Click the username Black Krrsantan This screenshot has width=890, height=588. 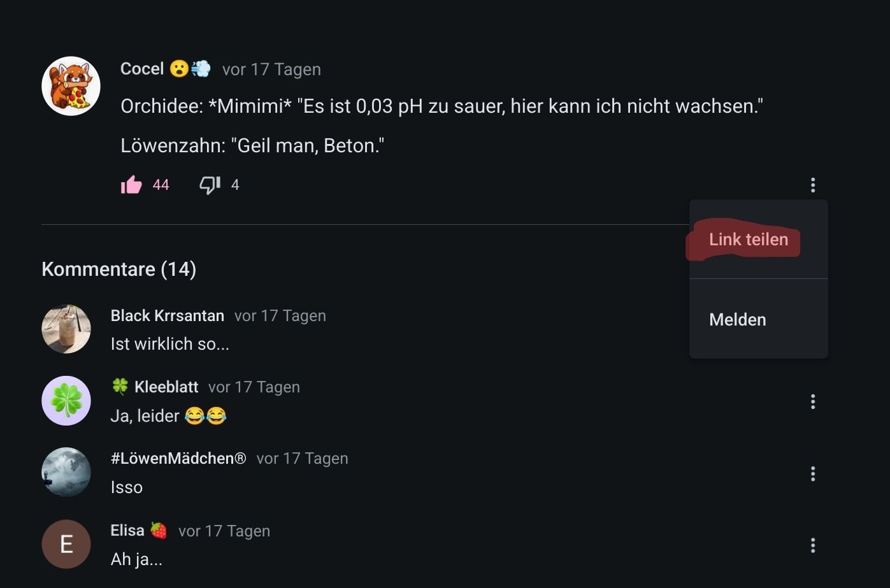[168, 316]
